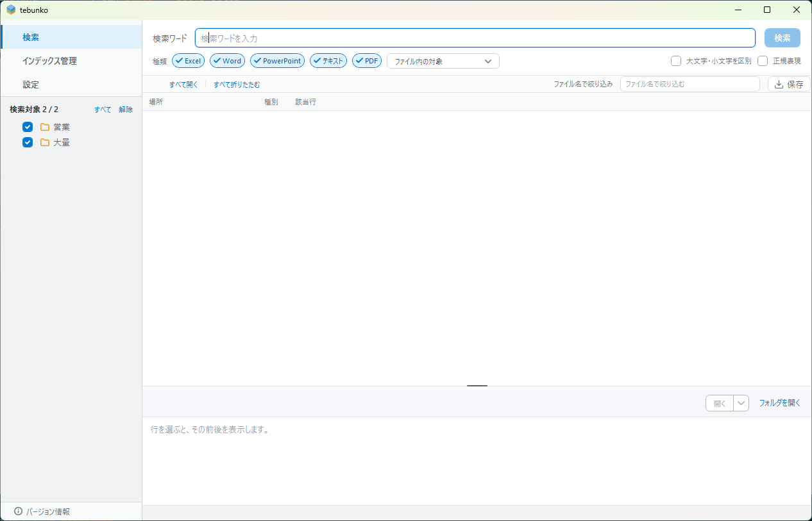Click the 開く button

pyautogui.click(x=720, y=403)
